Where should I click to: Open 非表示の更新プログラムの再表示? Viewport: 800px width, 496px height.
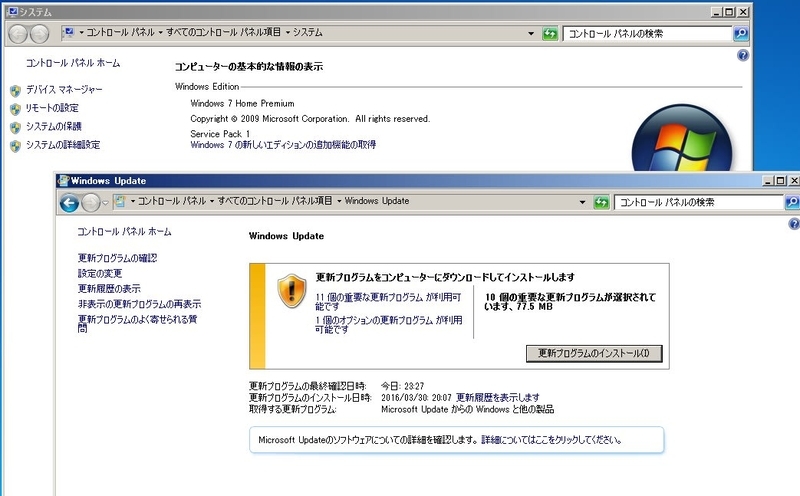139,304
